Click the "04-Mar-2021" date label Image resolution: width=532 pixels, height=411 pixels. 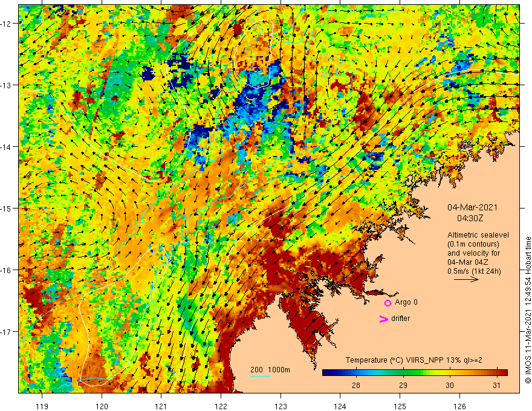(472, 207)
